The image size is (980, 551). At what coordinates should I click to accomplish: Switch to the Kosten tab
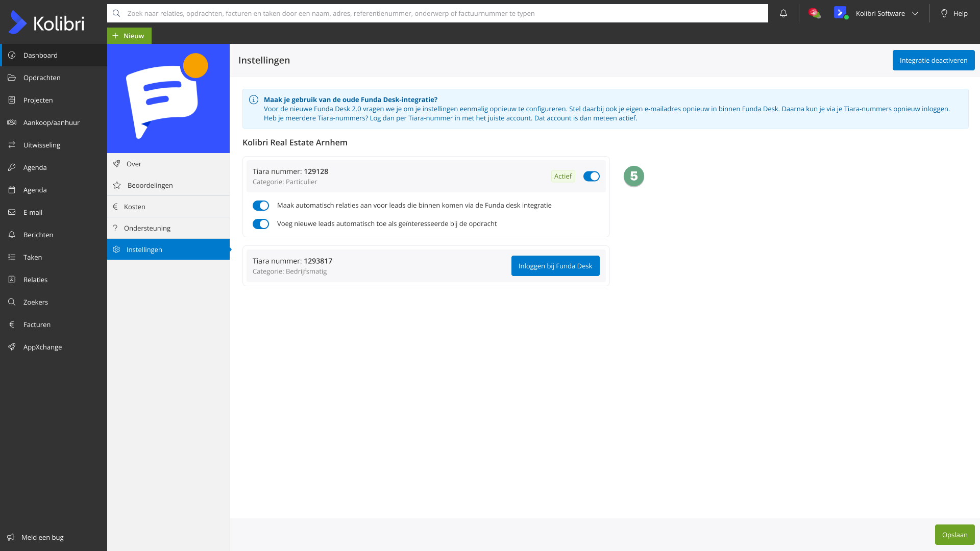tap(135, 207)
